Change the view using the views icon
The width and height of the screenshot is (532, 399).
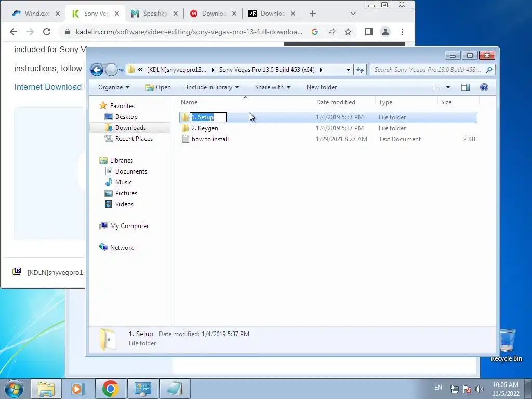tap(436, 87)
